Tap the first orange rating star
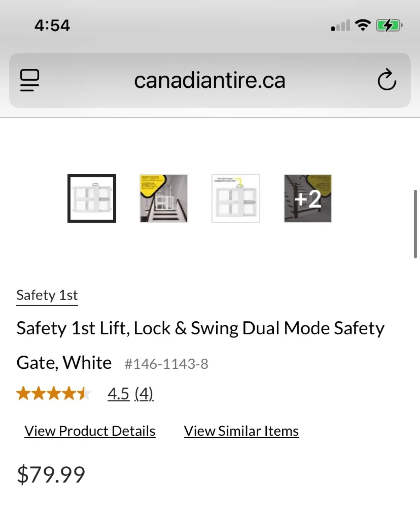This screenshot has height=510, width=420. [23, 393]
